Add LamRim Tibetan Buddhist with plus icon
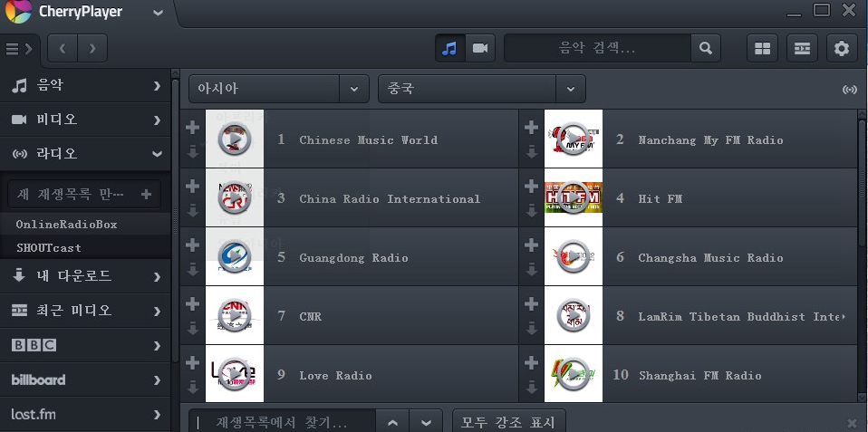The height and width of the screenshot is (432, 868). pyautogui.click(x=531, y=304)
